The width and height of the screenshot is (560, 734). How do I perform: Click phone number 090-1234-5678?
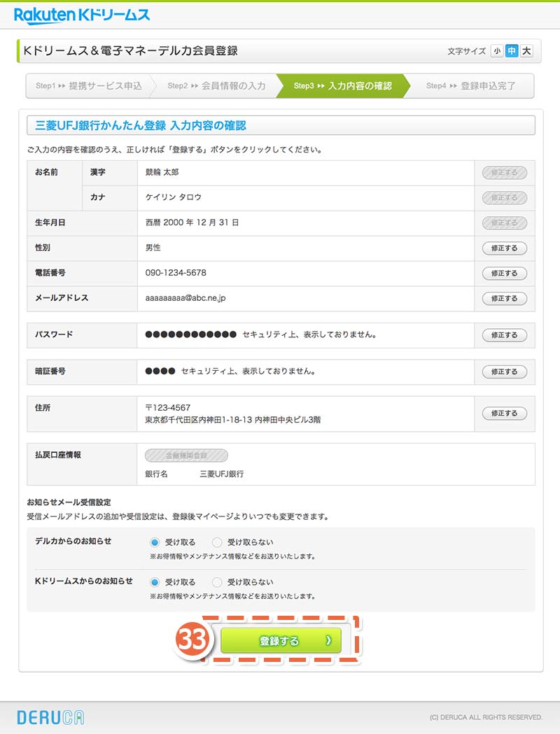176,273
